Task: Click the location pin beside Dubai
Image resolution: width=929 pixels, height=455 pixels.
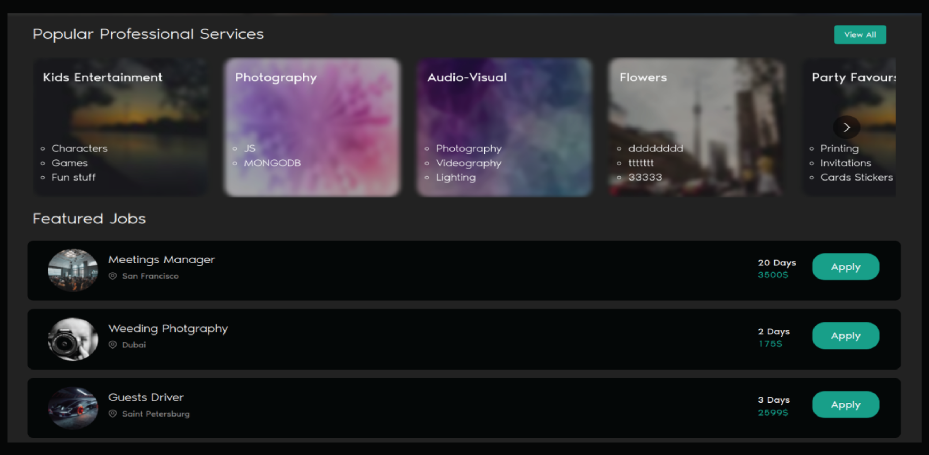Action: pos(113,345)
